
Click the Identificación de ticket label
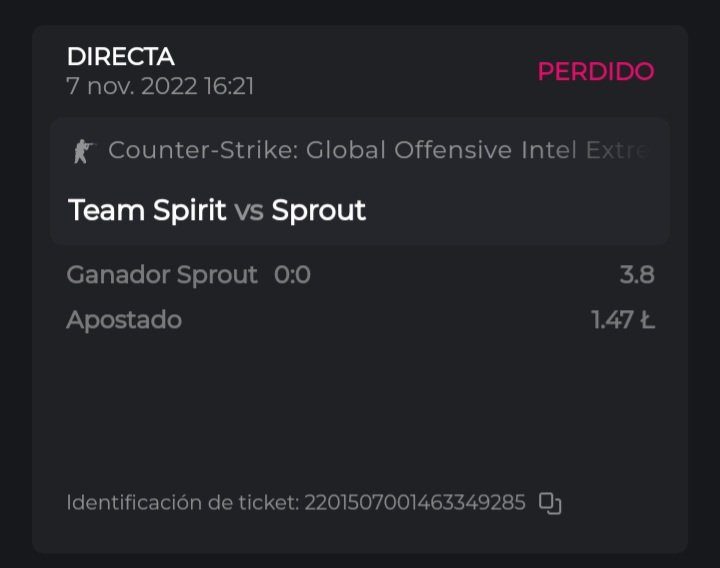point(182,503)
